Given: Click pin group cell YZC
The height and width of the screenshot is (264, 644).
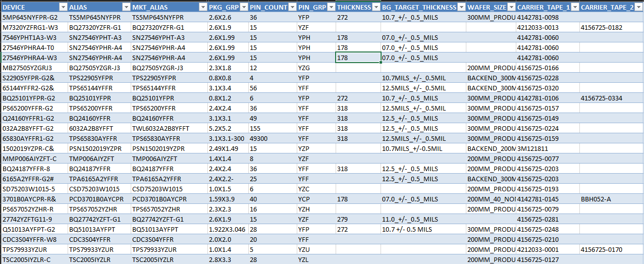Looking at the screenshot, I should pyautogui.click(x=316, y=189).
